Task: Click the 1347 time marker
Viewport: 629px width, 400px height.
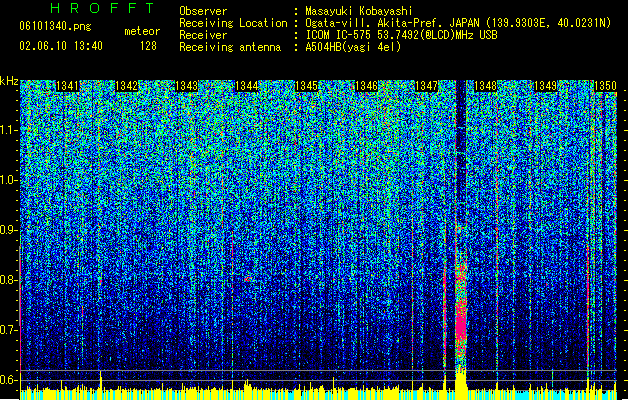Action: click(426, 86)
